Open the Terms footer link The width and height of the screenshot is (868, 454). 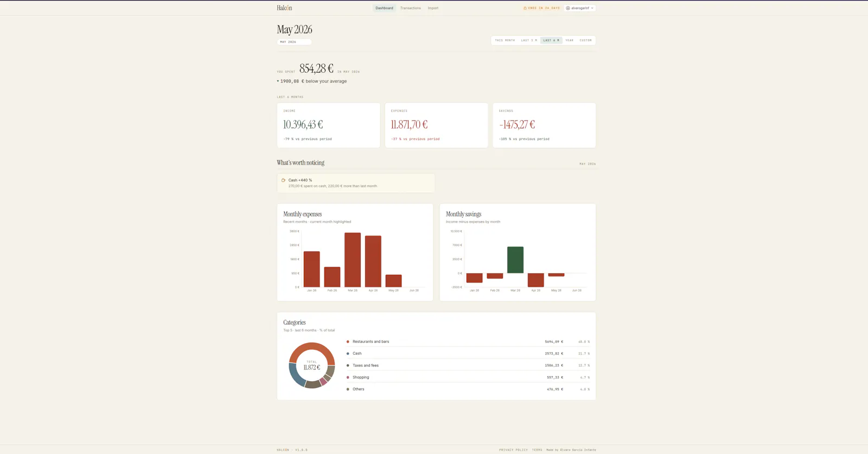537,450
